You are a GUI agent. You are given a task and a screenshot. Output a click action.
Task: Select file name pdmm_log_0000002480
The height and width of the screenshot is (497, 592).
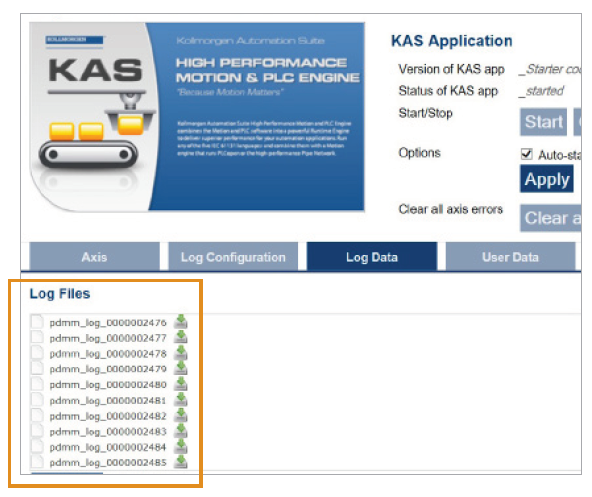point(108,385)
